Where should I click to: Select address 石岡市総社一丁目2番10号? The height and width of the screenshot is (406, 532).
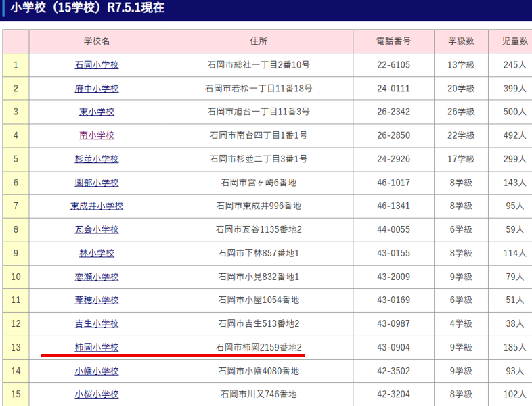(x=259, y=65)
